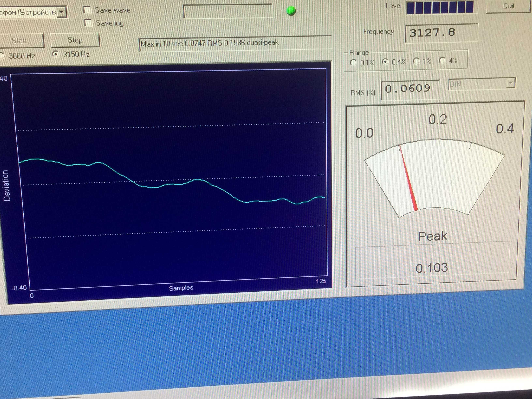Click the -0.40 graph axis value
This screenshot has height=399, width=532.
[x=19, y=288]
